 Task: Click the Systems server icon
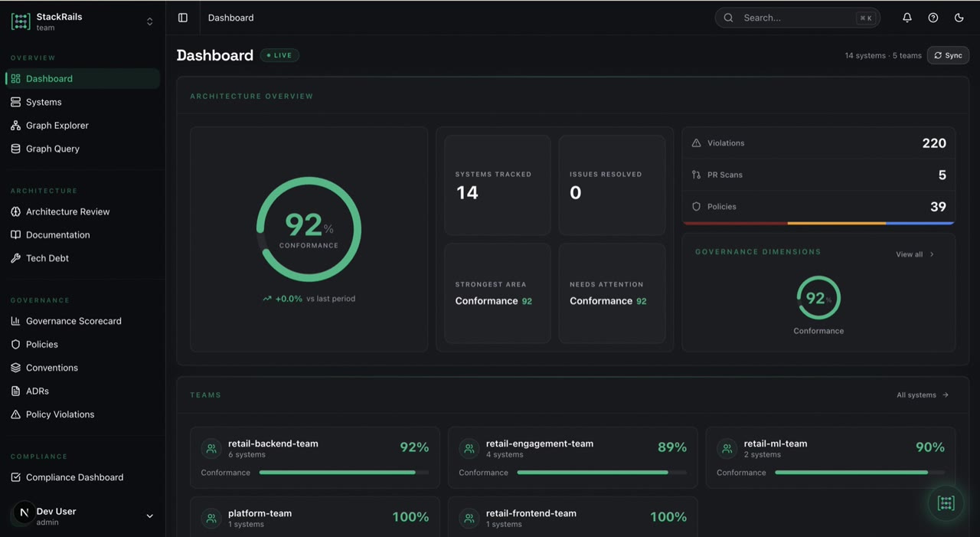coord(15,102)
